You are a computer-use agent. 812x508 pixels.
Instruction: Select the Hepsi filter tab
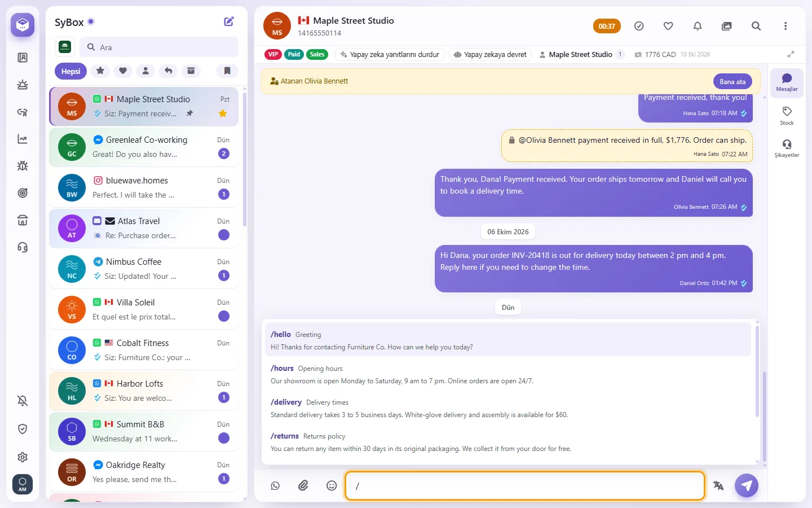pyautogui.click(x=71, y=71)
